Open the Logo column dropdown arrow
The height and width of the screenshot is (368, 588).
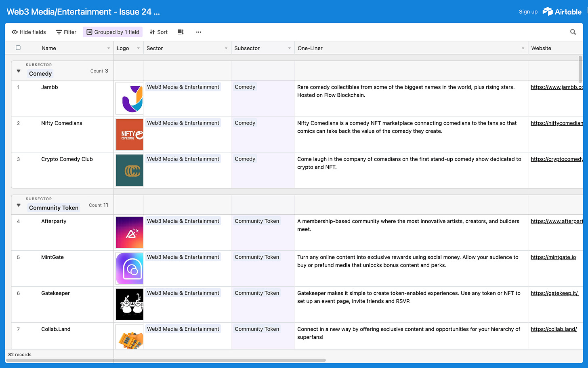coord(138,49)
